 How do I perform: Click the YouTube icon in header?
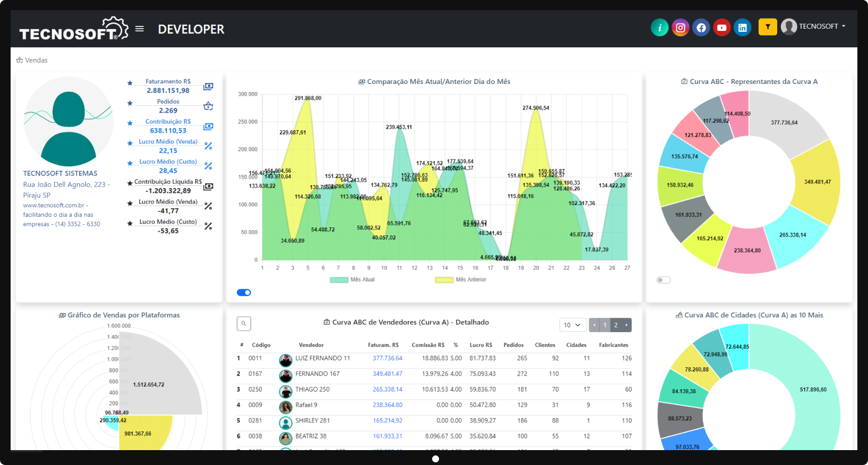click(x=722, y=28)
